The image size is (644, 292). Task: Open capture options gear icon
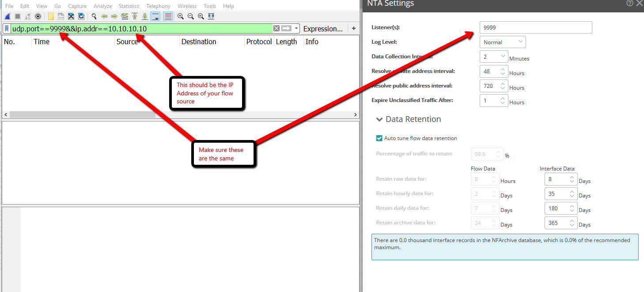click(38, 16)
